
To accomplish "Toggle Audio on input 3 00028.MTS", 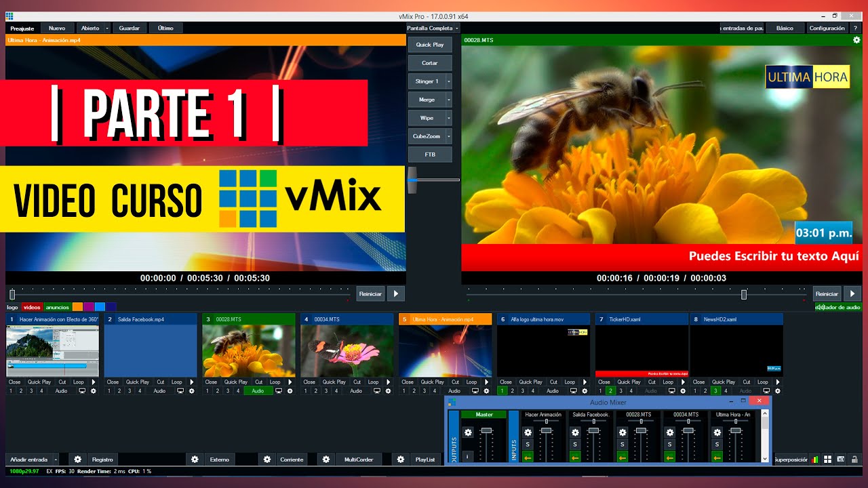I will [258, 391].
